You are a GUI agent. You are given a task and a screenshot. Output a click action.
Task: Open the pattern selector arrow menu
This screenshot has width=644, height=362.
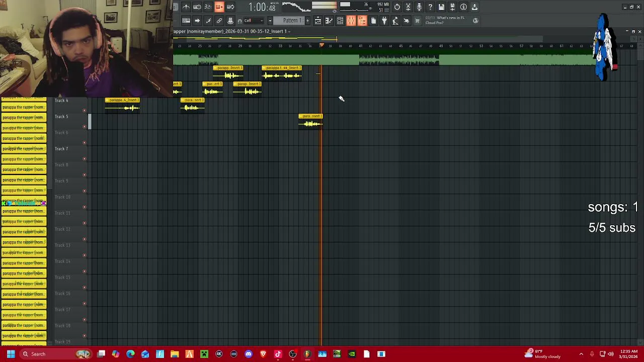(x=270, y=21)
